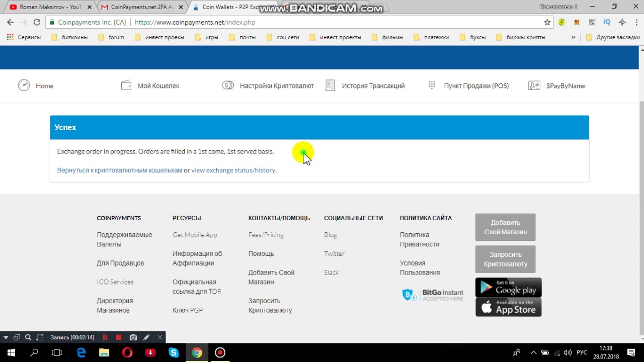644x362 pixels.
Task: Close the Bandicam recording bar
Action: coord(159,337)
